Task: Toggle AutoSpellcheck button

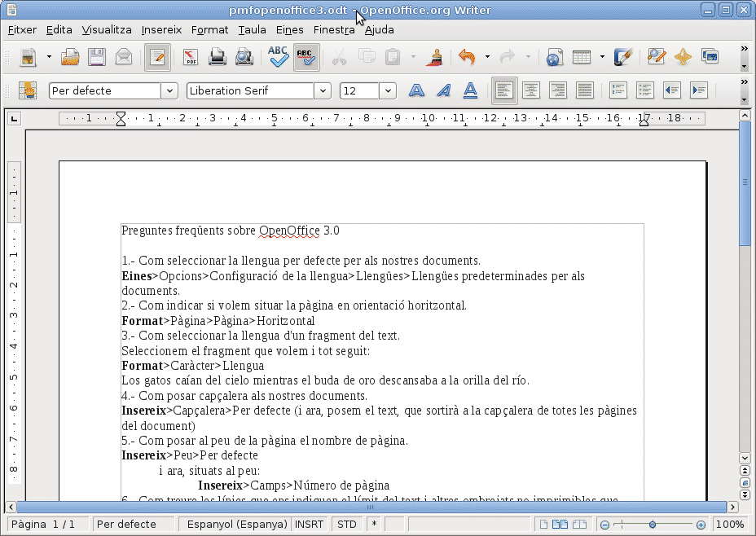Action: point(306,57)
